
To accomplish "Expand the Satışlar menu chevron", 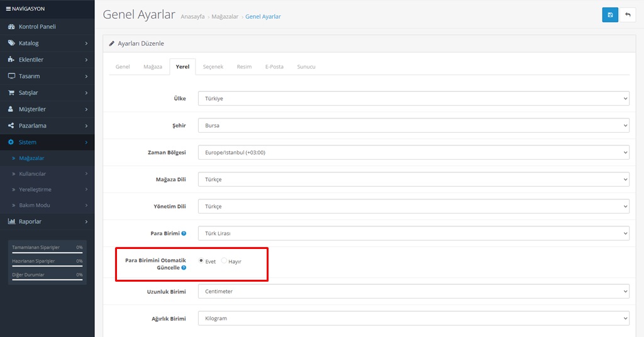I will pos(86,93).
